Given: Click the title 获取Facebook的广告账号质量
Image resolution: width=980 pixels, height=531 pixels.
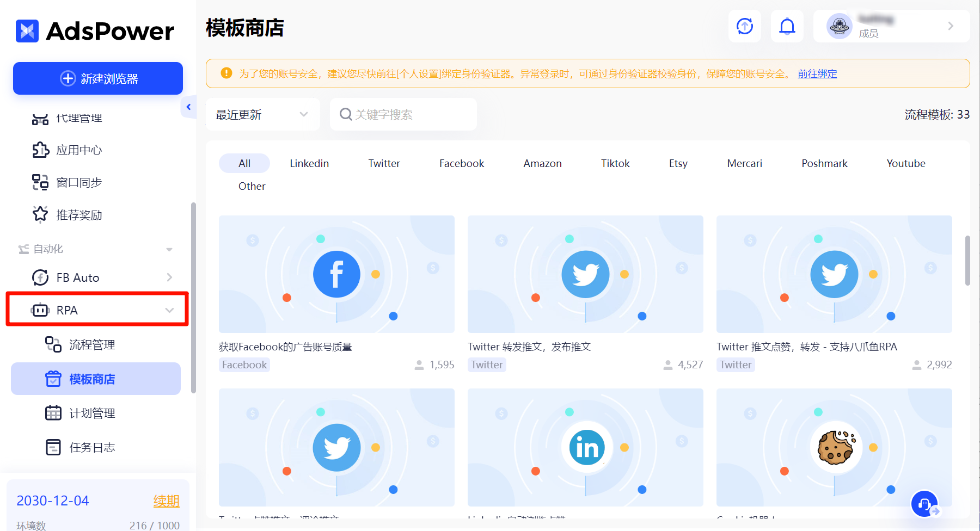Looking at the screenshot, I should 285,347.
